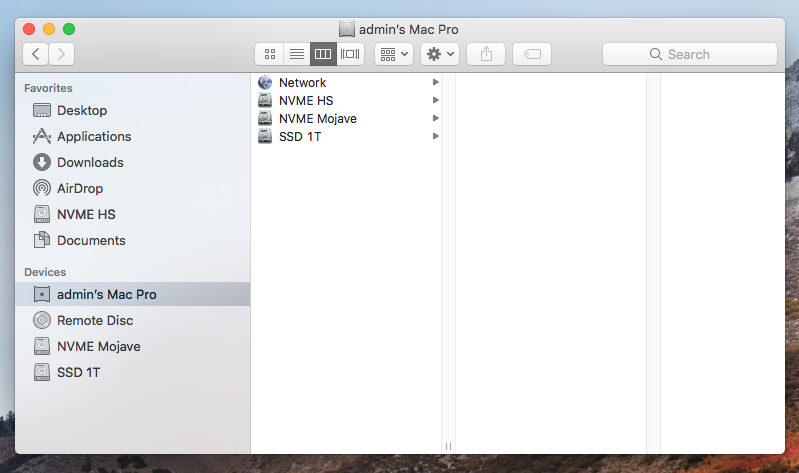The width and height of the screenshot is (799, 473).
Task: Click the column resize handle at bottom
Action: (x=448, y=446)
